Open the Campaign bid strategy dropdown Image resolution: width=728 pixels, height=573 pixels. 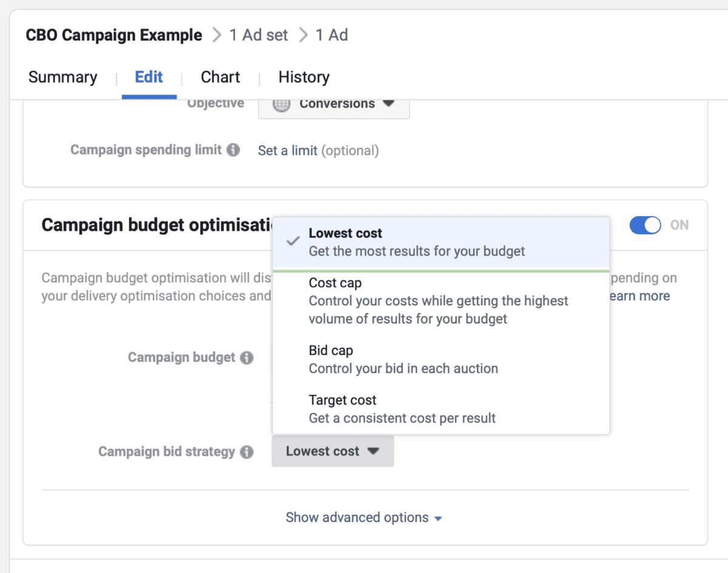coord(332,451)
